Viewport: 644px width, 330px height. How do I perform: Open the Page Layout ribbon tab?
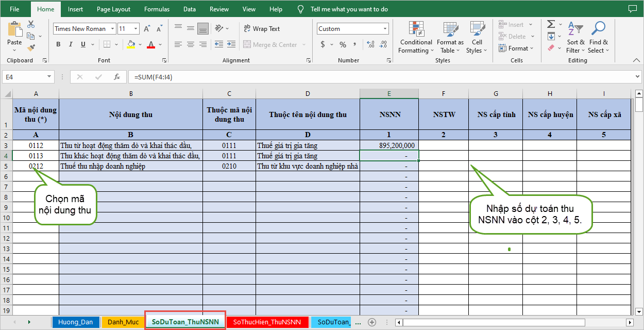click(x=113, y=9)
